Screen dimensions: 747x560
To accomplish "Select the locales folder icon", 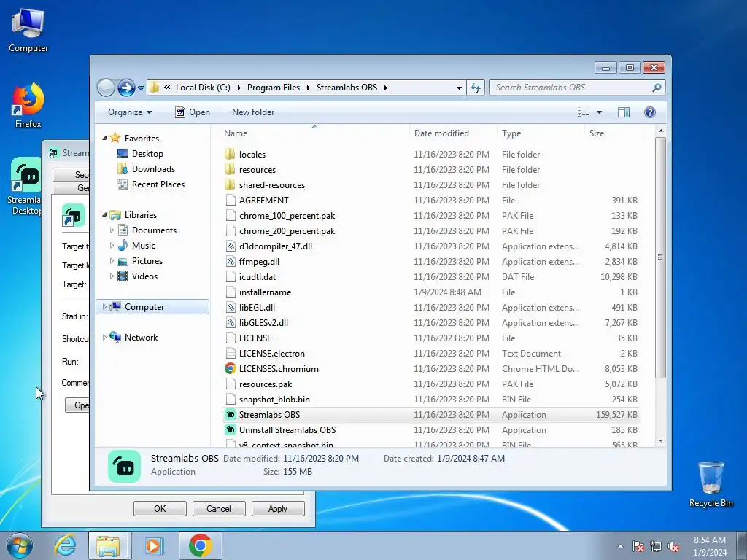I will pos(230,155).
